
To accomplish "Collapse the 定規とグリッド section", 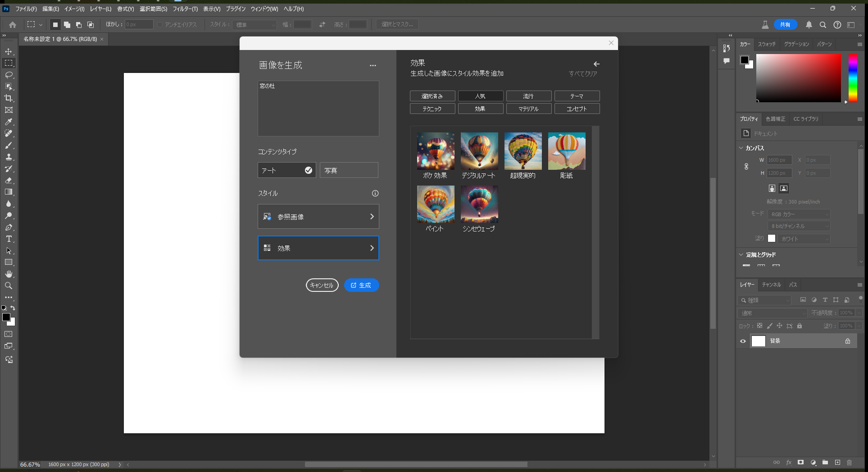I will (741, 254).
